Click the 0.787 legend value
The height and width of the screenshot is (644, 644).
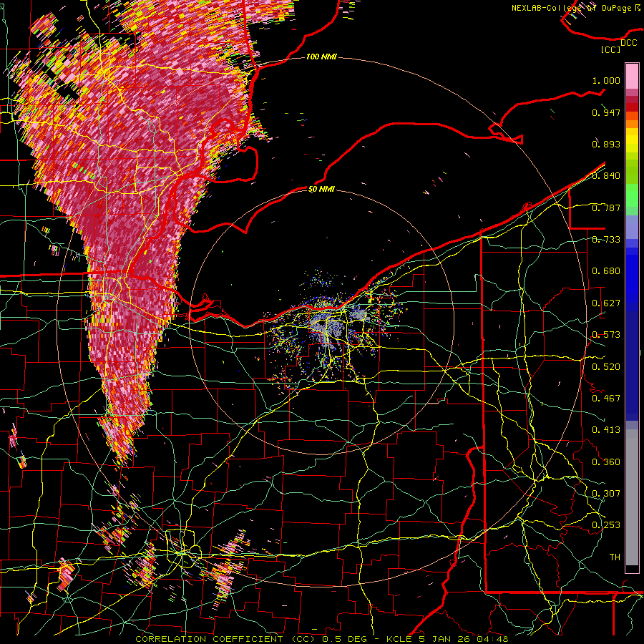606,208
